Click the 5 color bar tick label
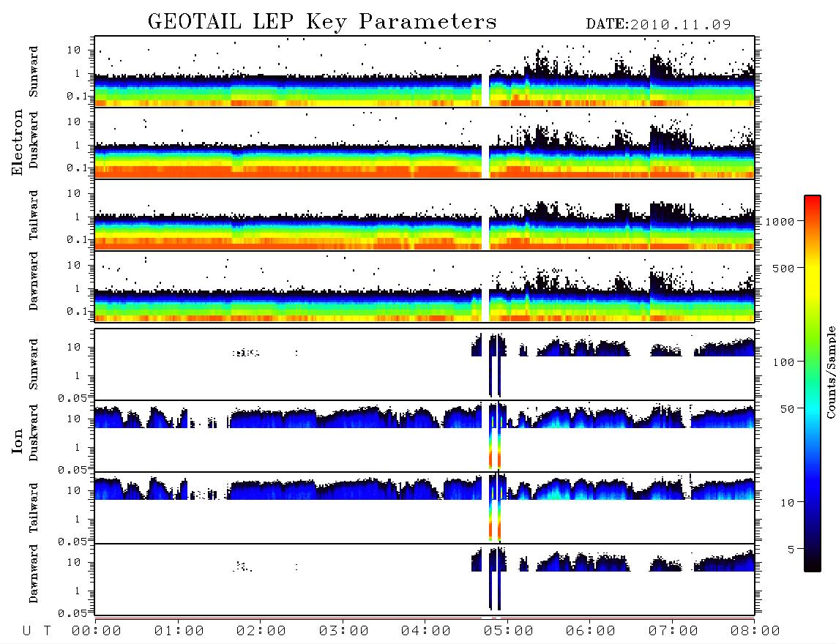This screenshot has height=644, width=836. tap(791, 550)
